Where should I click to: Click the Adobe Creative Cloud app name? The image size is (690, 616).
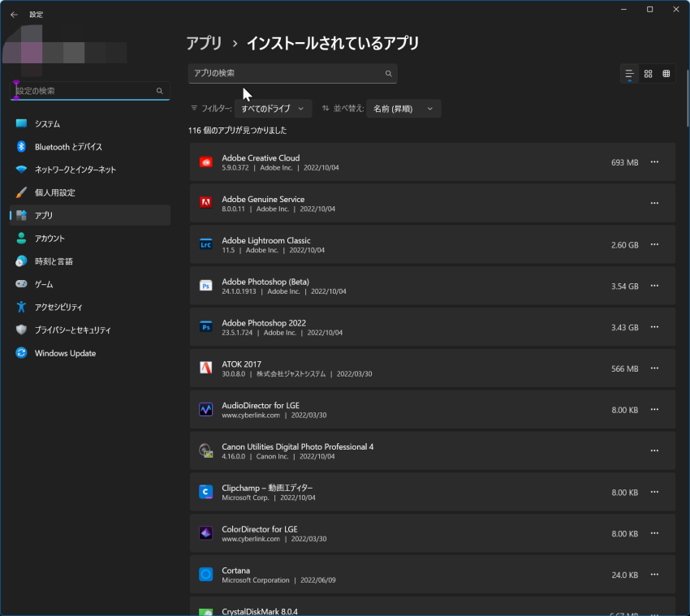click(x=261, y=158)
